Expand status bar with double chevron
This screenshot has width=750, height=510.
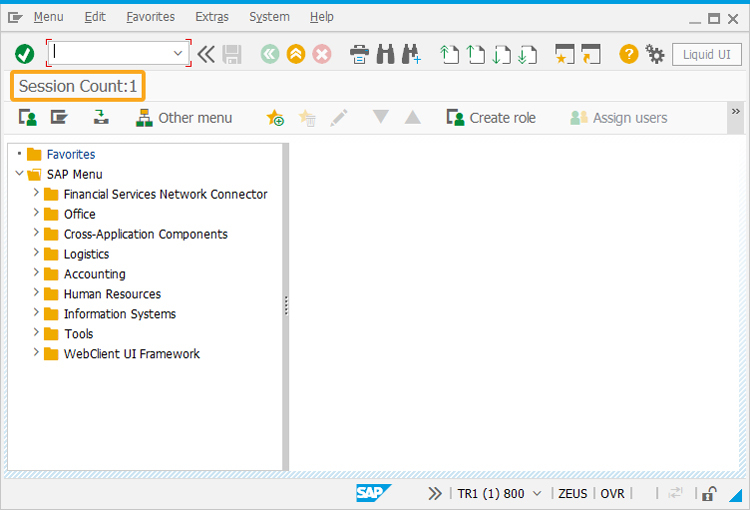click(435, 493)
